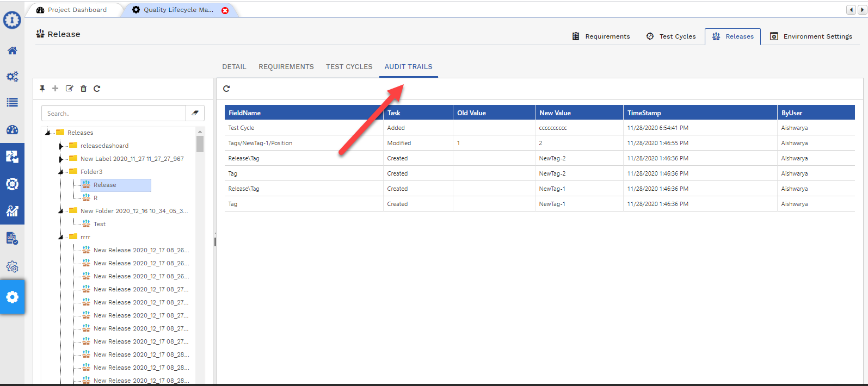Click the ByUser column header
Screen dimensions: 868x386
(816, 113)
